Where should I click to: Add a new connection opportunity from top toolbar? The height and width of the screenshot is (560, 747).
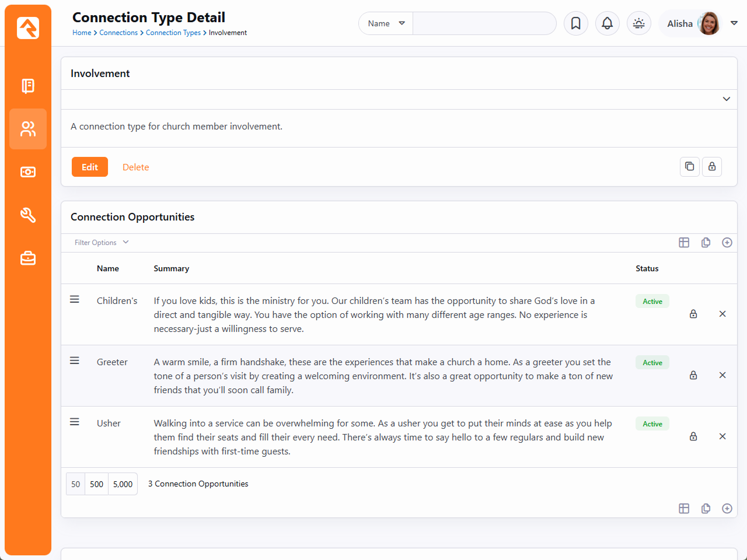(x=727, y=243)
